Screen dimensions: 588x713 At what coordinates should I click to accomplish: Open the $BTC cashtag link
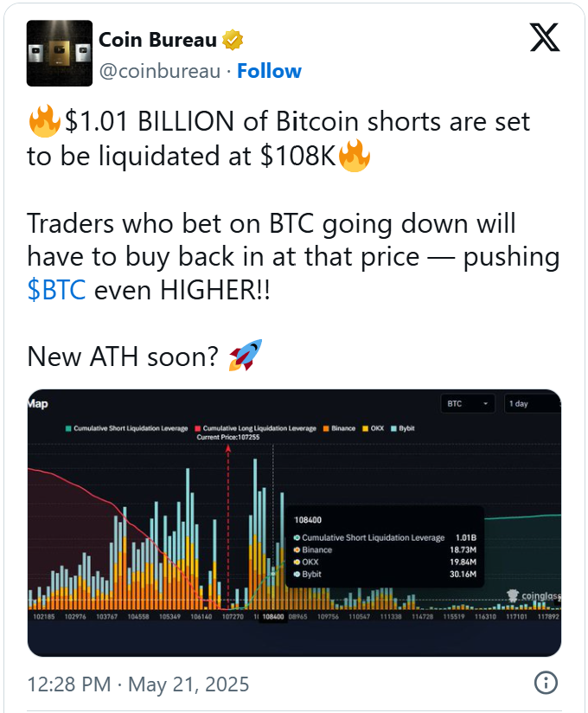click(x=56, y=290)
